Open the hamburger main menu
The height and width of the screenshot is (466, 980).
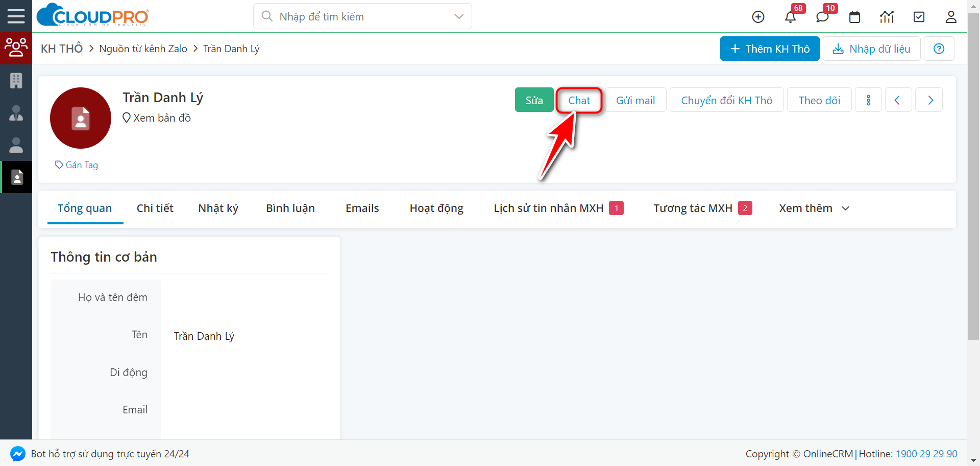pos(16,16)
